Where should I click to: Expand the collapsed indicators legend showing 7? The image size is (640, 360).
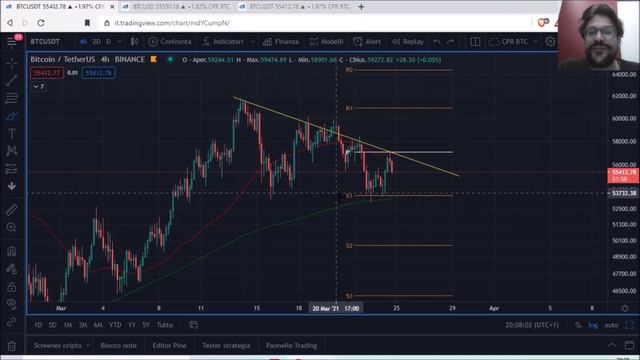point(39,87)
